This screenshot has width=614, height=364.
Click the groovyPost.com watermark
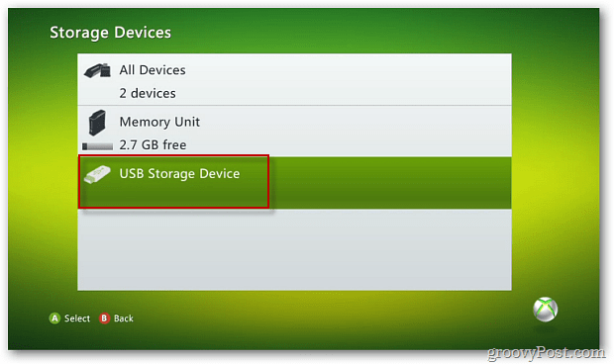[546, 353]
